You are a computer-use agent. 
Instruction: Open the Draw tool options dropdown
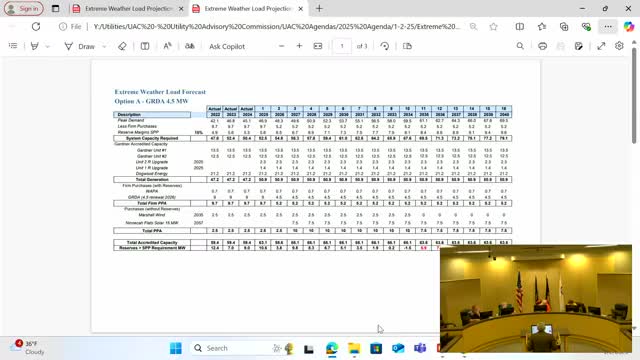click(104, 47)
